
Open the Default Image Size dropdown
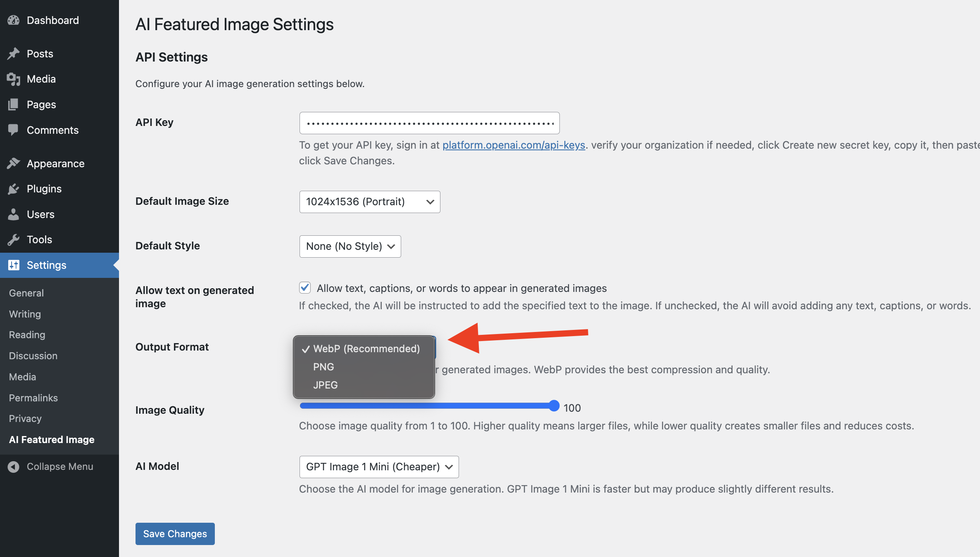coord(369,202)
